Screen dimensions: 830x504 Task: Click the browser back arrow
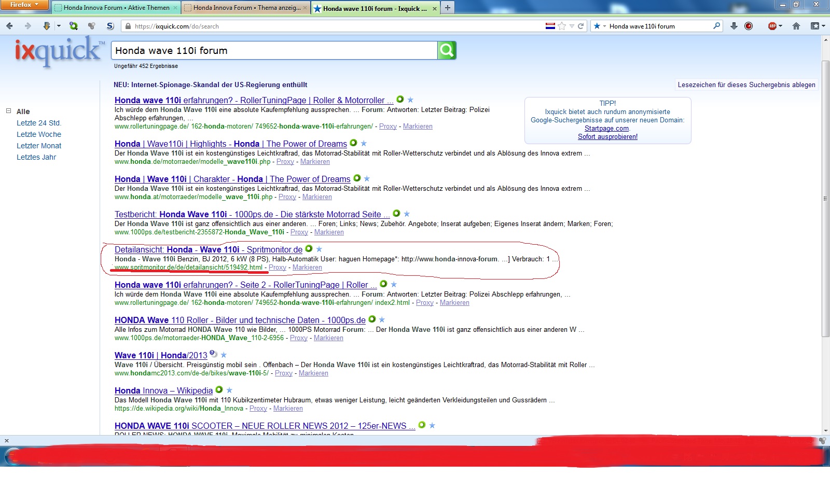pyautogui.click(x=10, y=26)
